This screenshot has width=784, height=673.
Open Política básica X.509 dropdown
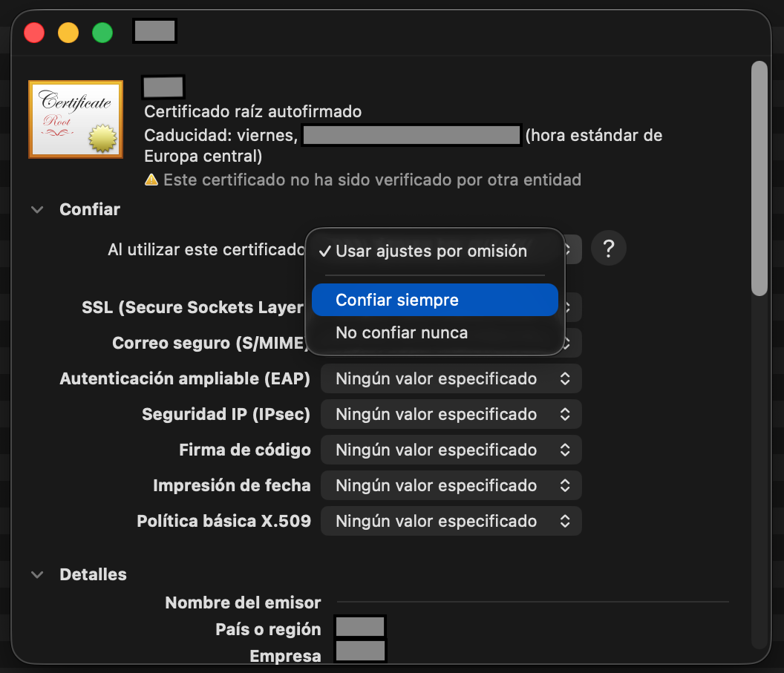(x=451, y=521)
